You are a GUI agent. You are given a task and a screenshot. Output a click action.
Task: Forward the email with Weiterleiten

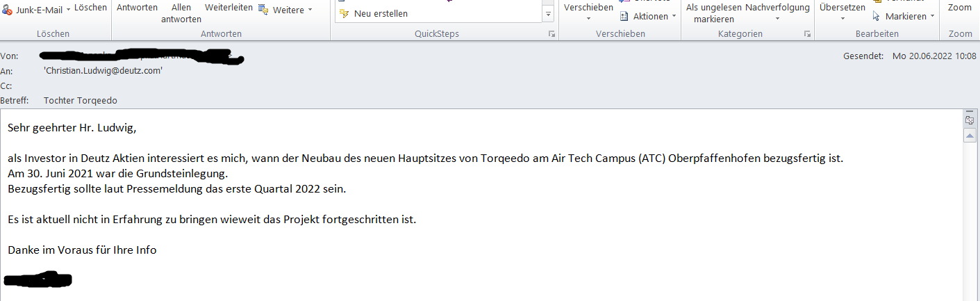click(229, 8)
